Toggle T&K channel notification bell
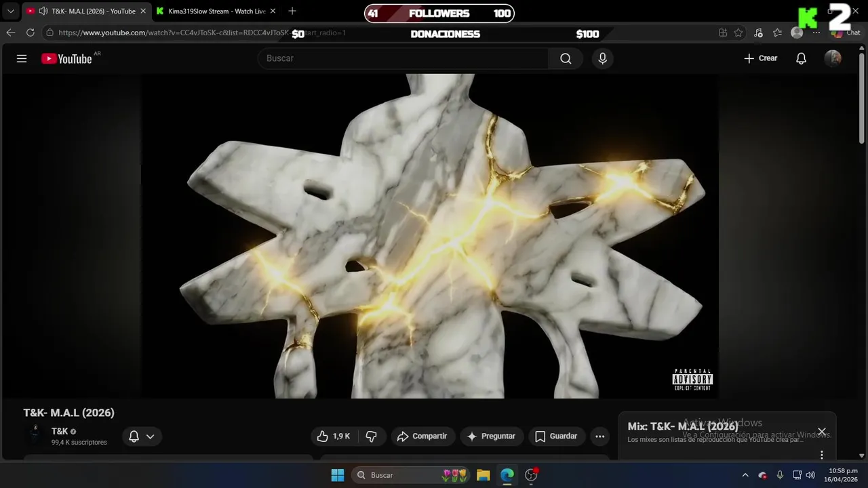Image resolution: width=868 pixels, height=488 pixels. [134, 436]
